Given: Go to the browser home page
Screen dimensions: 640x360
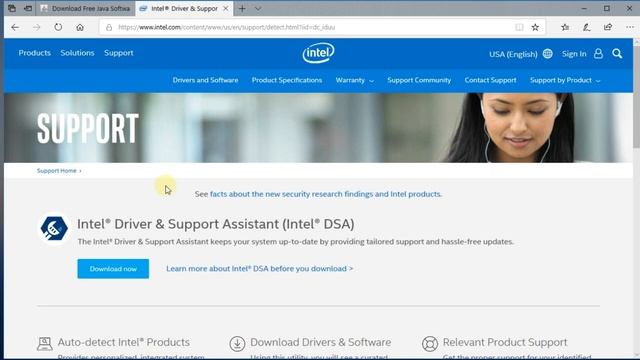Looking at the screenshot, I should 80,27.
